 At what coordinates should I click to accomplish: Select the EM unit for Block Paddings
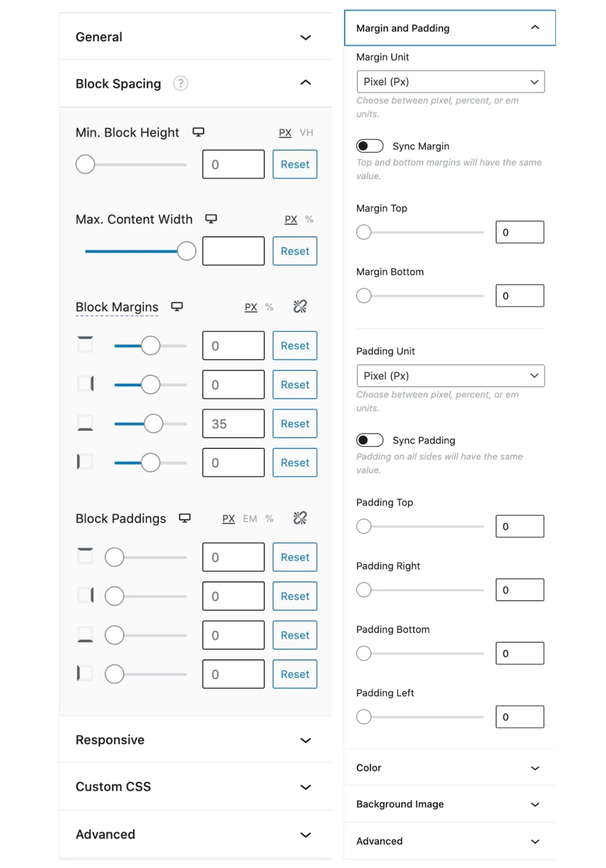pyautogui.click(x=250, y=518)
